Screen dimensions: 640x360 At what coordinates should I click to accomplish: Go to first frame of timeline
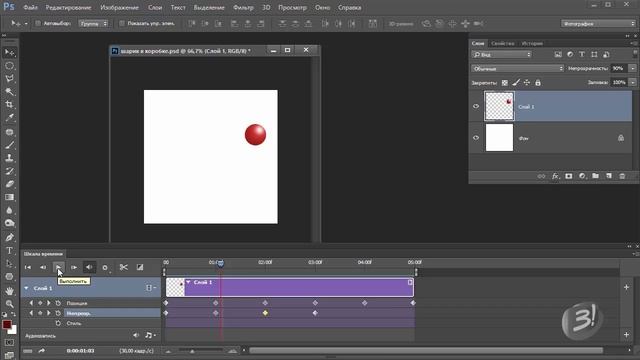click(x=28, y=267)
